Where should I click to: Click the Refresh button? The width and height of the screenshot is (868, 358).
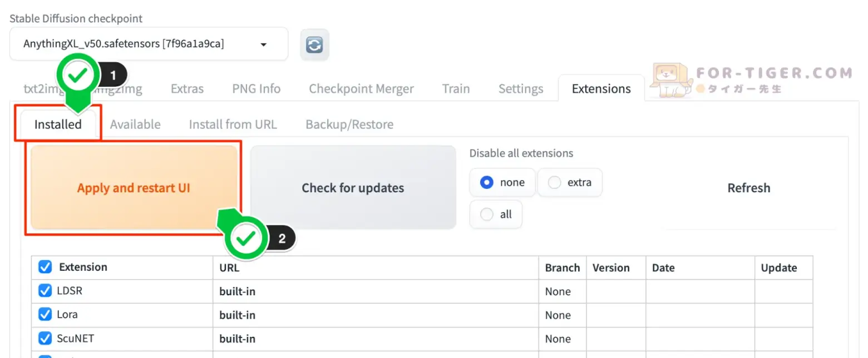click(748, 188)
